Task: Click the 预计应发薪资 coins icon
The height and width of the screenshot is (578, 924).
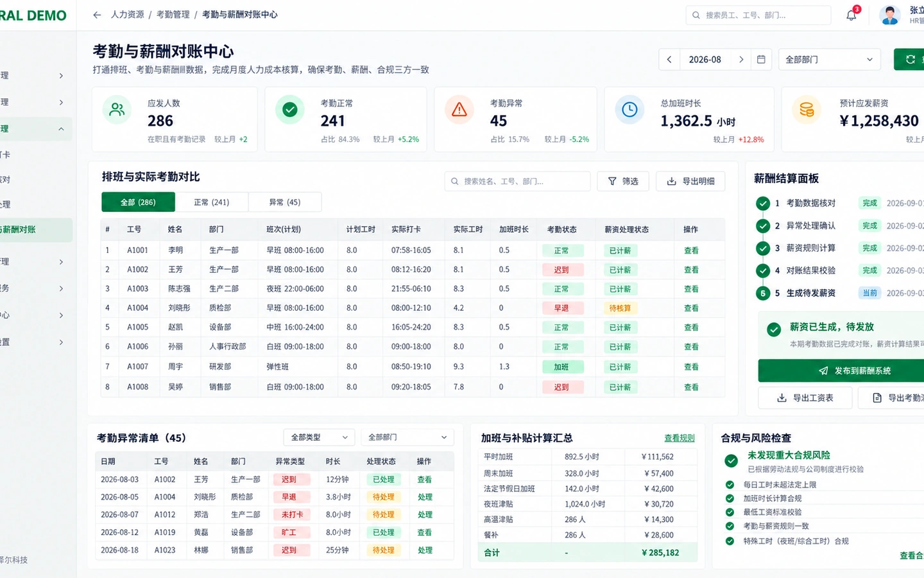Action: click(x=807, y=110)
